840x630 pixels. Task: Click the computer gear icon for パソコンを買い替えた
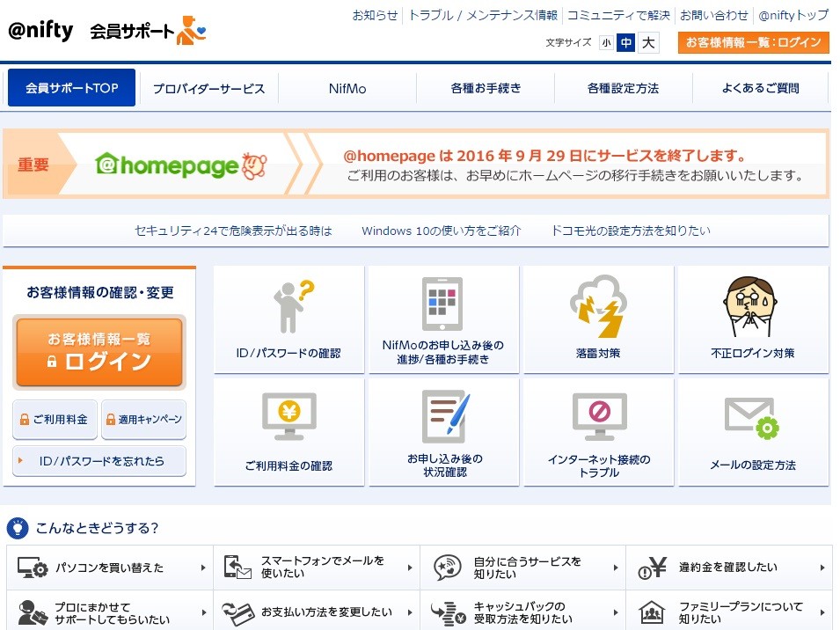33,568
